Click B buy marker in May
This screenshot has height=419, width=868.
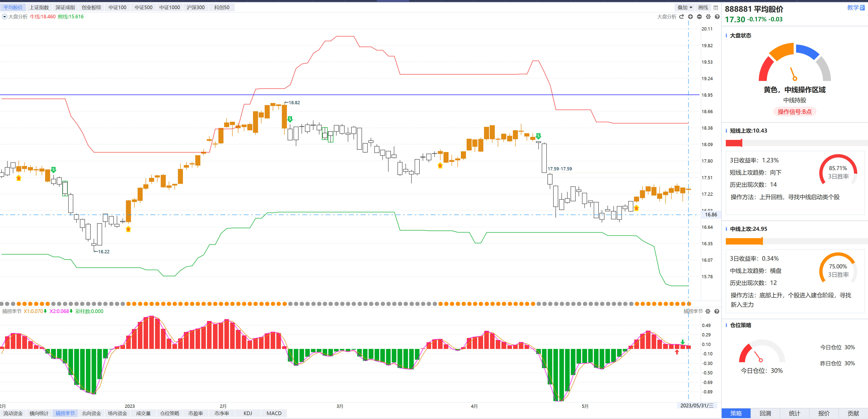tap(637, 208)
